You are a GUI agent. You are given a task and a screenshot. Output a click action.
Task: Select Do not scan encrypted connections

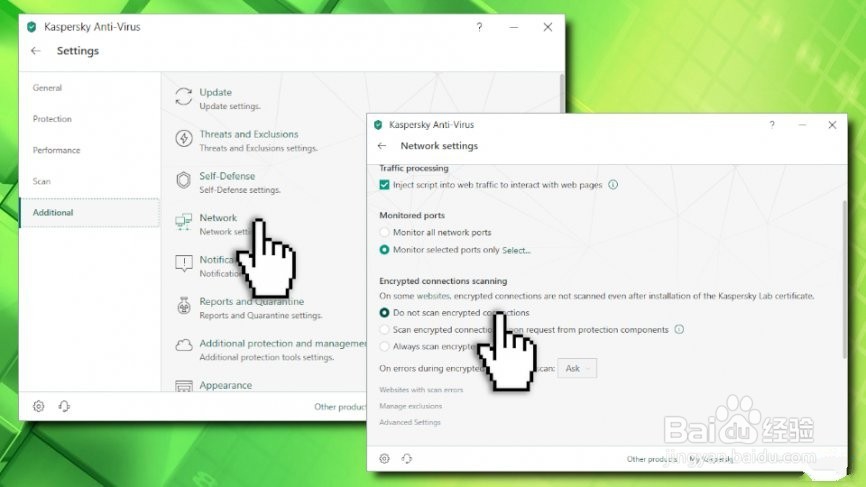pos(384,313)
